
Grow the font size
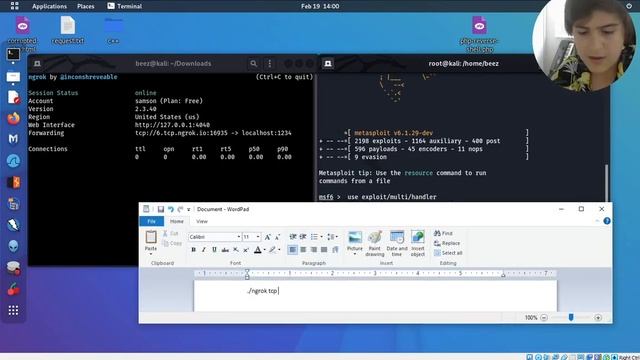(267, 237)
